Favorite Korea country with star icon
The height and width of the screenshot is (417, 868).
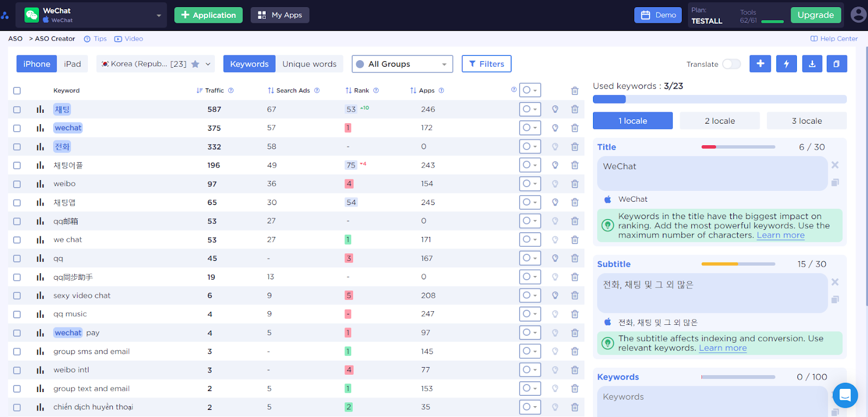click(195, 64)
